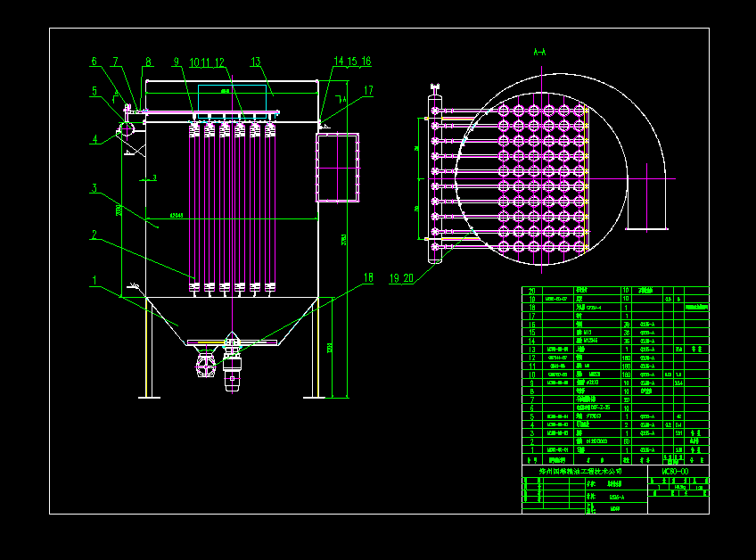Select callout number 6 at top left
The width and height of the screenshot is (756, 560).
94,62
